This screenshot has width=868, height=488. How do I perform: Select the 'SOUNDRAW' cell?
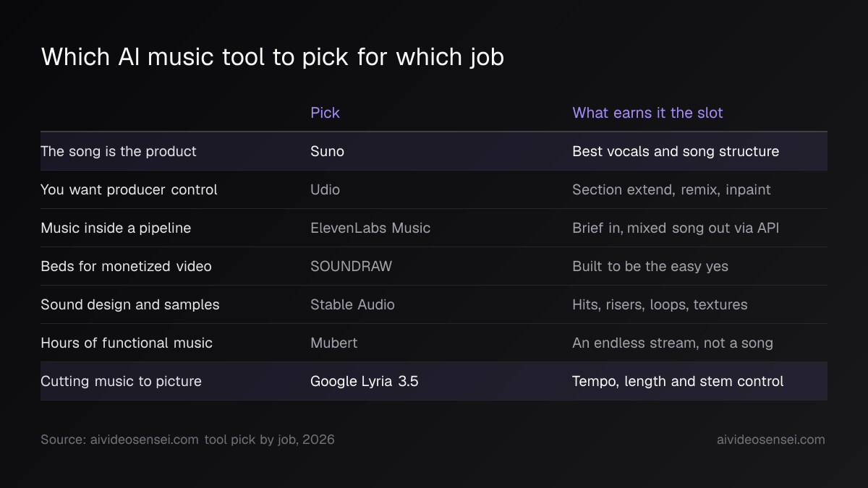coord(351,266)
